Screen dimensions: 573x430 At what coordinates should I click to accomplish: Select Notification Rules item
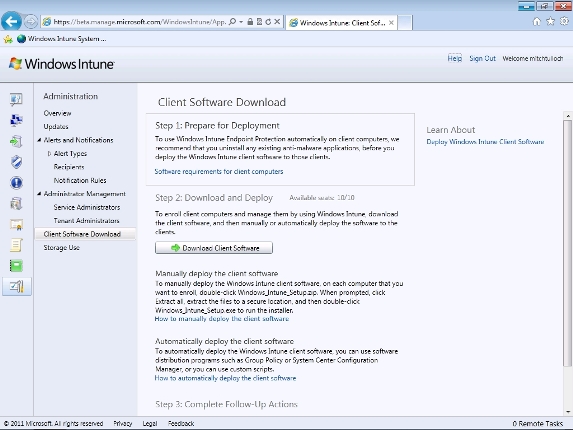80,180
